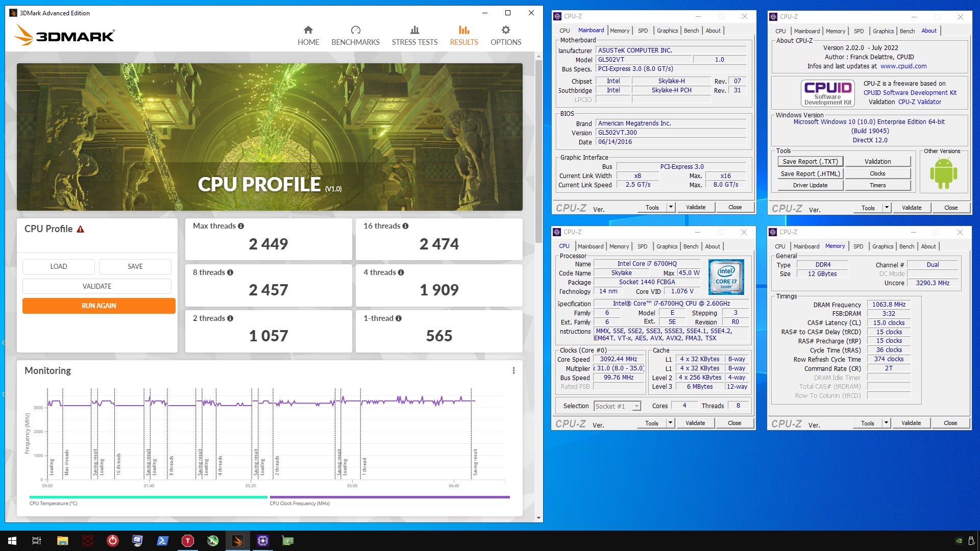Show info for 1-thread score
This screenshot has height=551, width=980.
[x=399, y=318]
